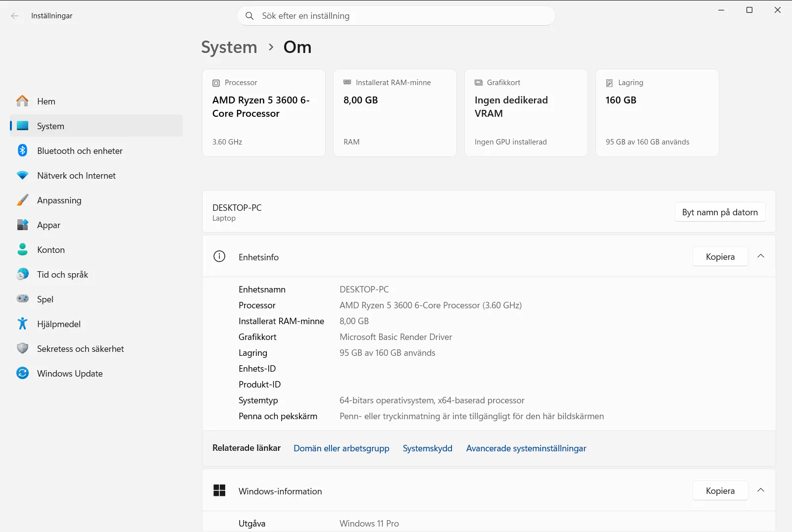Click System in the breadcrumb
792x532 pixels.
point(229,47)
